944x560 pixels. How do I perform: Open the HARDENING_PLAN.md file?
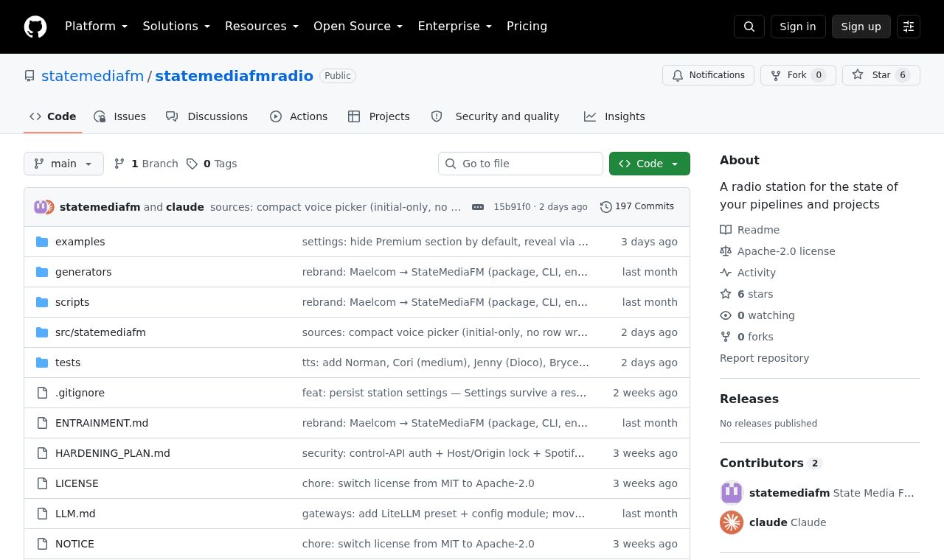pos(113,453)
